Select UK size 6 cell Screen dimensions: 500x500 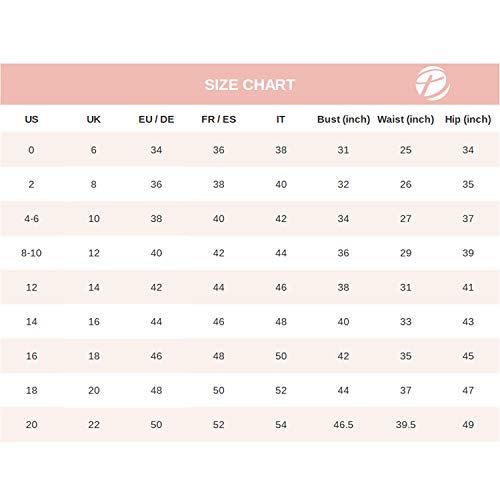click(94, 150)
